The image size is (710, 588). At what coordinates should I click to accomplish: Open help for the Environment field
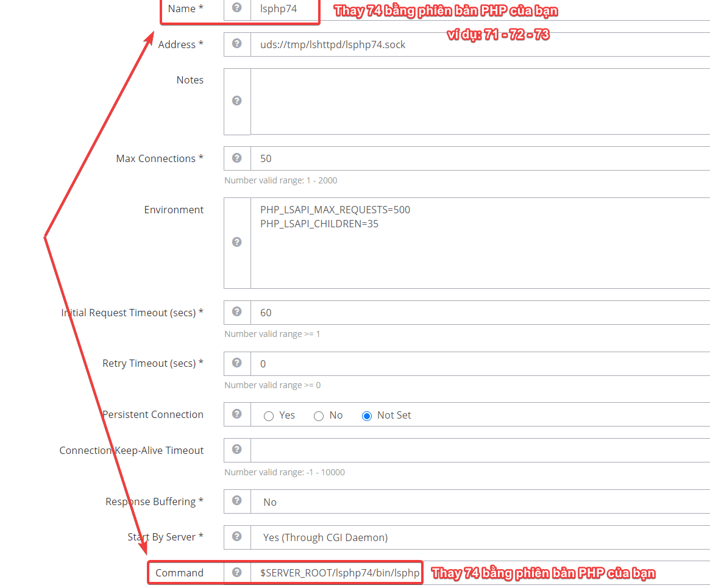pos(237,242)
